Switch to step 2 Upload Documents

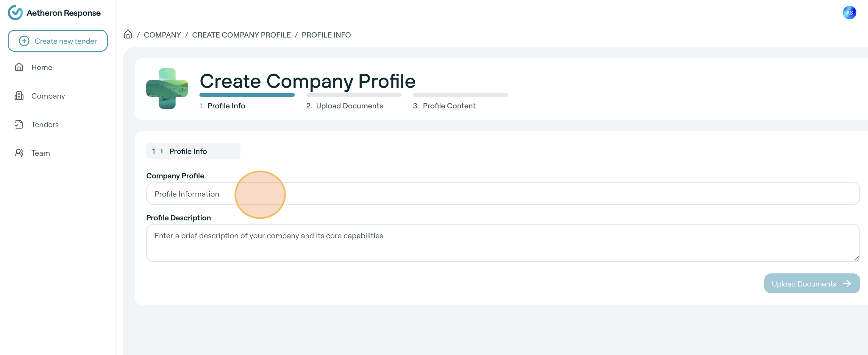(x=344, y=106)
